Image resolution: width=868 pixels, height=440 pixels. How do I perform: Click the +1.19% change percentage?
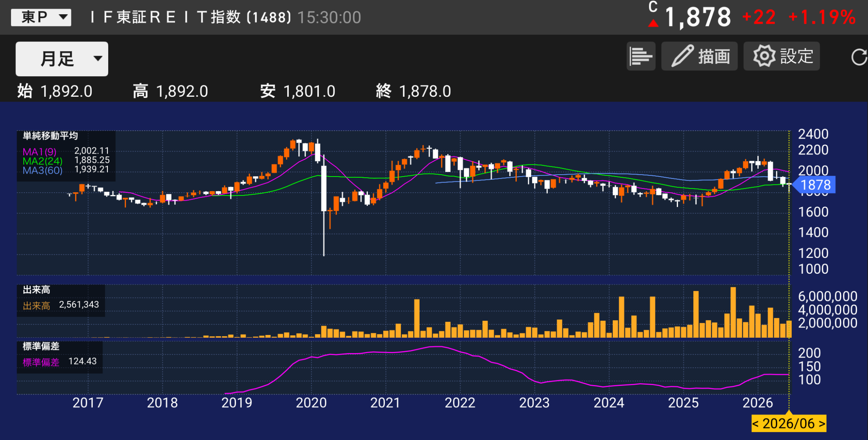click(822, 17)
